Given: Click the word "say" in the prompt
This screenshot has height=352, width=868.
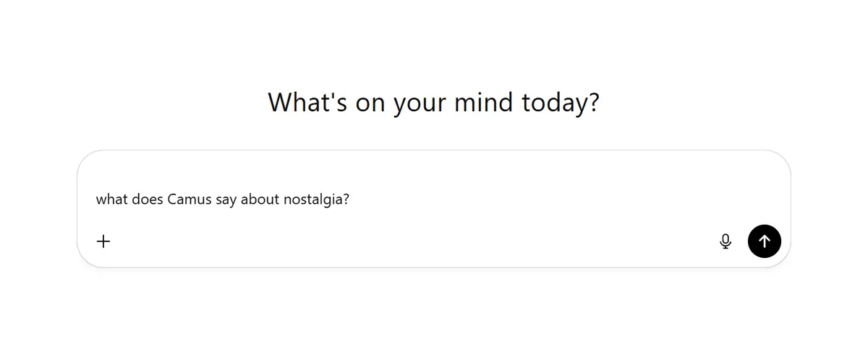Looking at the screenshot, I should coord(226,199).
